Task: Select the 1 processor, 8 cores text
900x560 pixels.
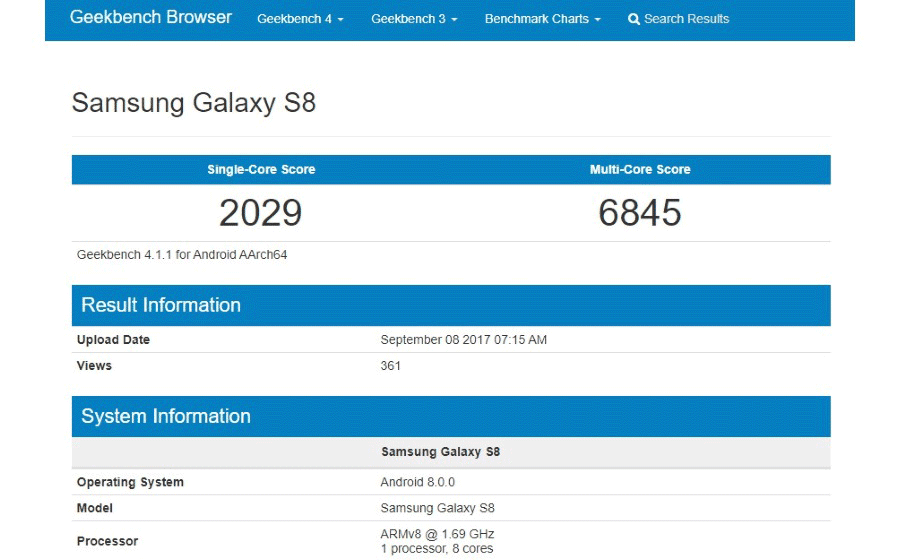Action: [x=436, y=549]
